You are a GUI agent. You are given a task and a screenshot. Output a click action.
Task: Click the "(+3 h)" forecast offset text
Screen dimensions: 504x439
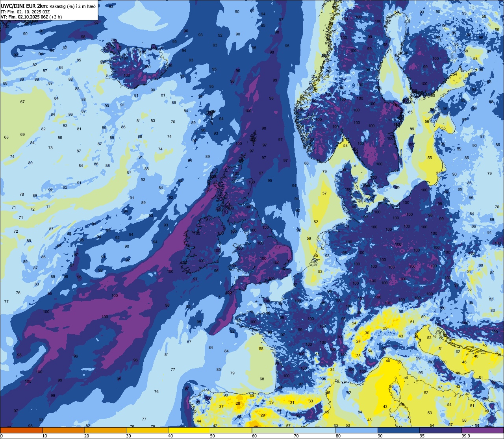pos(56,17)
